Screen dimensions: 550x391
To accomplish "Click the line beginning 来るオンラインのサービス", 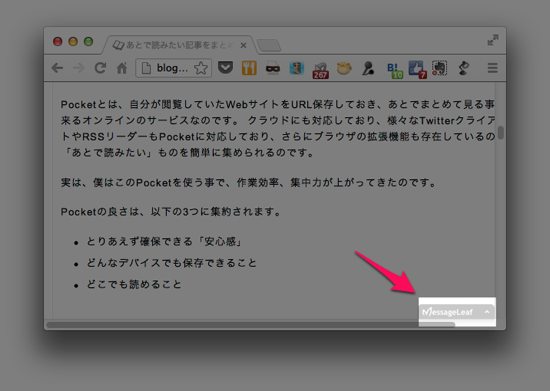I will [277, 121].
